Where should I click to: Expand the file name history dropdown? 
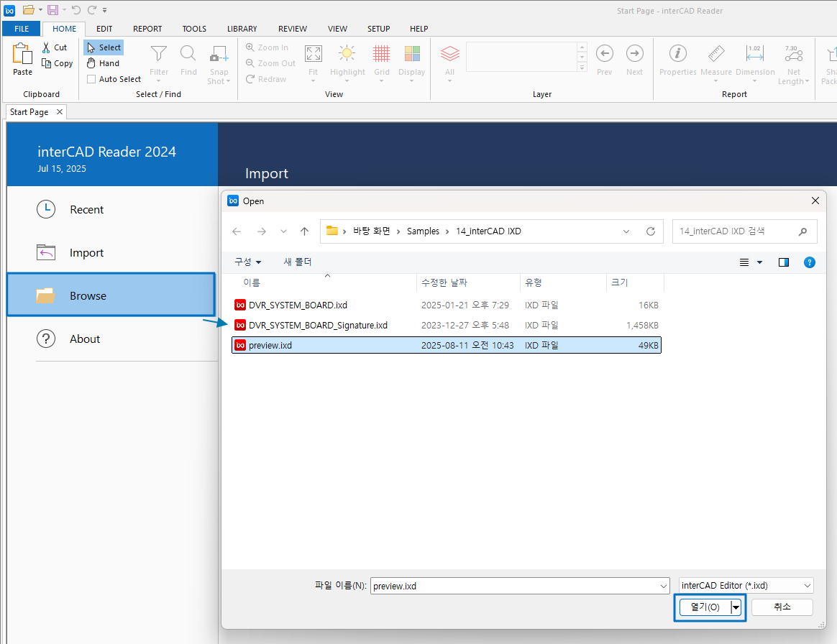(664, 586)
